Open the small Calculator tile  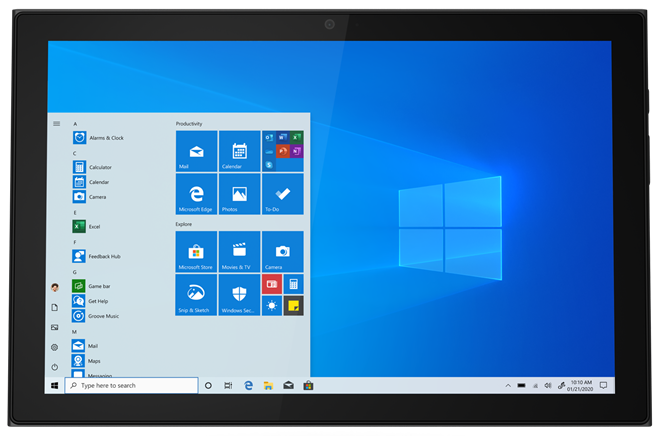point(293,284)
